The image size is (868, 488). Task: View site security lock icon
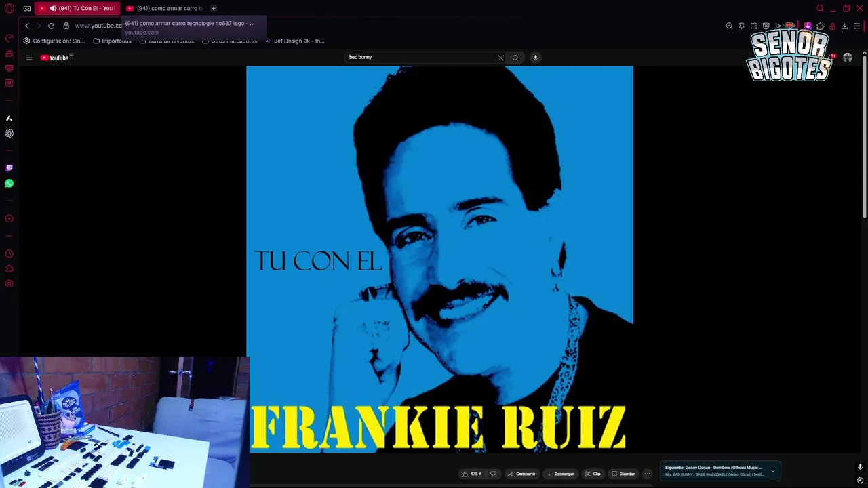point(66,26)
